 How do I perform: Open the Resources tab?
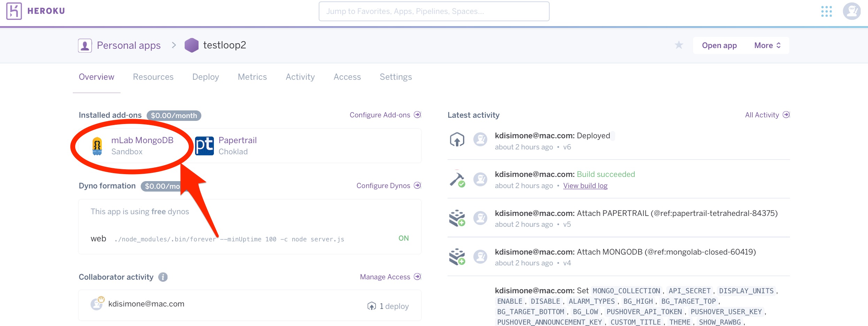click(153, 77)
